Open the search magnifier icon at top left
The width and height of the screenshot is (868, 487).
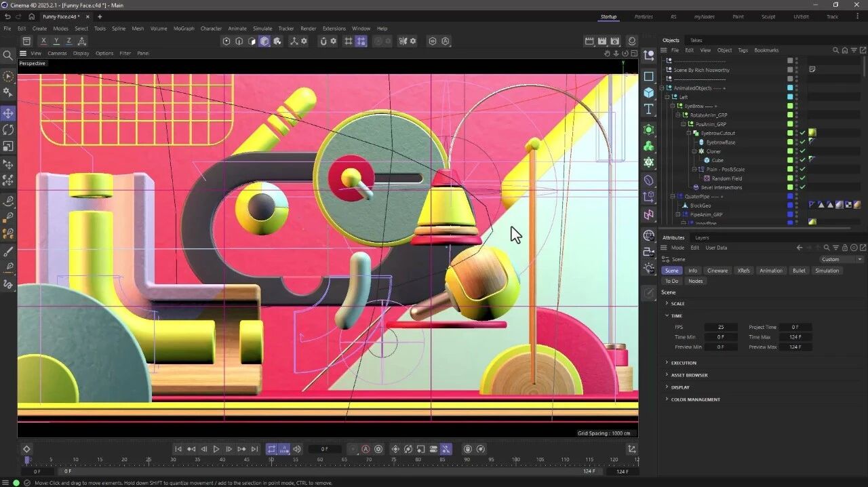point(8,55)
